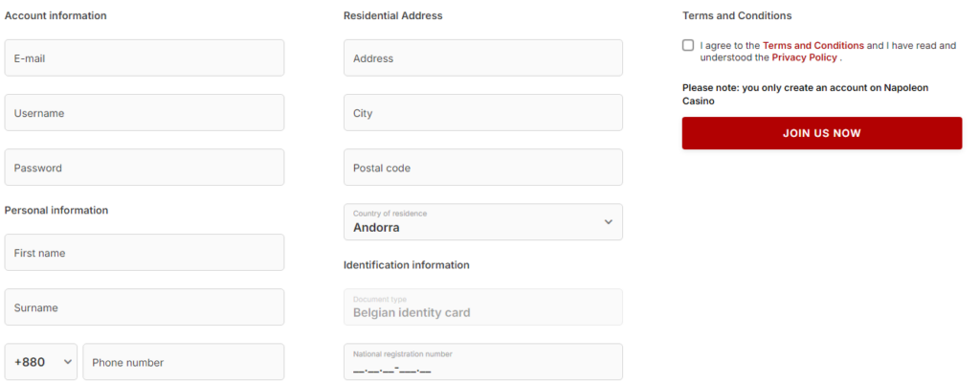The width and height of the screenshot is (980, 384).
Task: Open the Terms and Conditions link
Action: point(813,45)
